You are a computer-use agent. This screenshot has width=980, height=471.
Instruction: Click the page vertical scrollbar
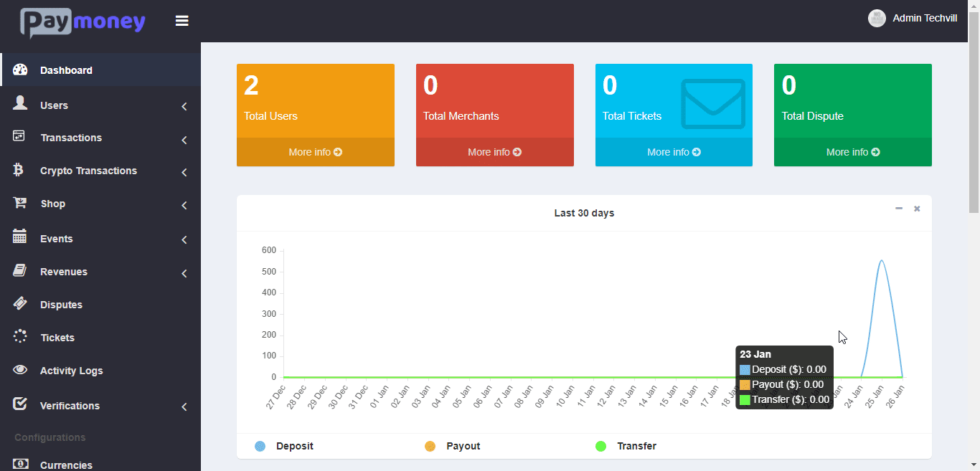pos(974,108)
